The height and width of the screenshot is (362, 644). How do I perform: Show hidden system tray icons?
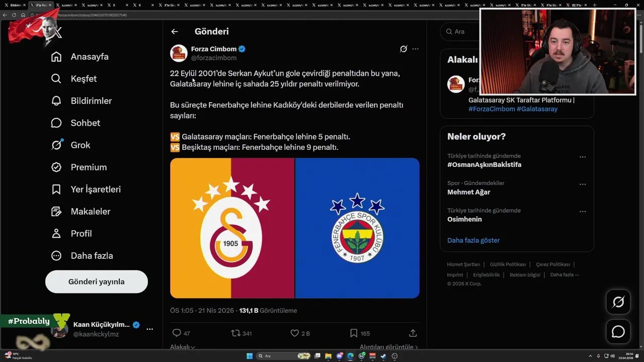point(590,356)
